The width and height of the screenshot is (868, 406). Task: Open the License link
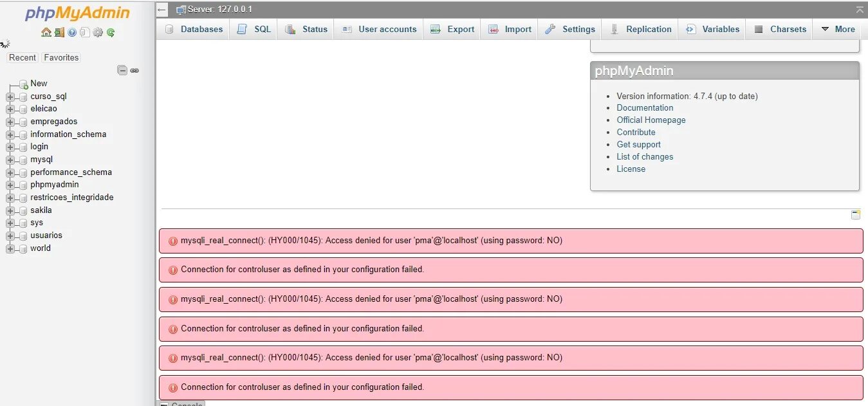631,169
